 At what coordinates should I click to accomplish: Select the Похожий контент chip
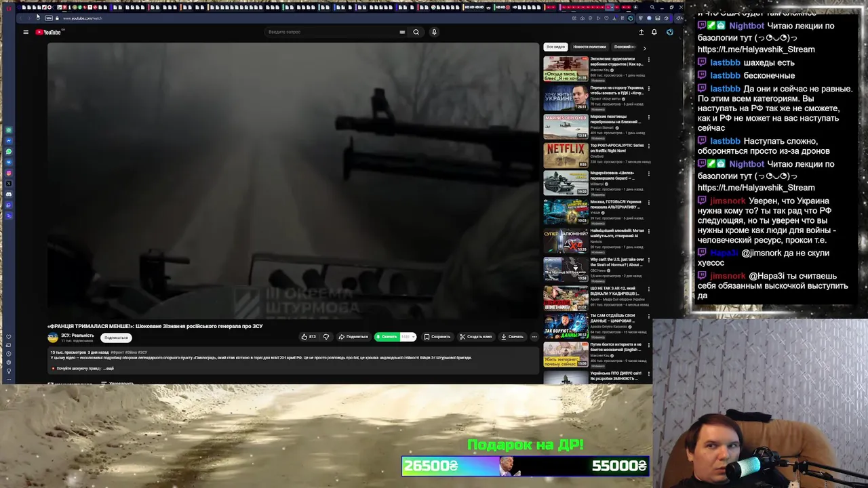(x=625, y=47)
